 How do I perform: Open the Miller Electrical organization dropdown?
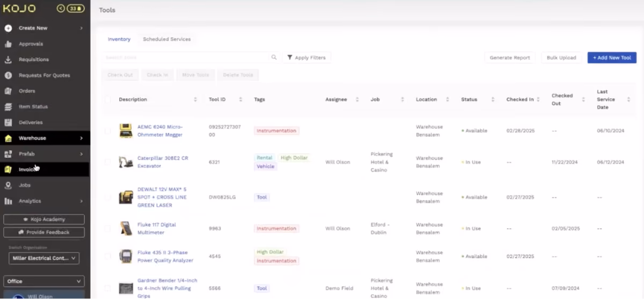(44, 258)
